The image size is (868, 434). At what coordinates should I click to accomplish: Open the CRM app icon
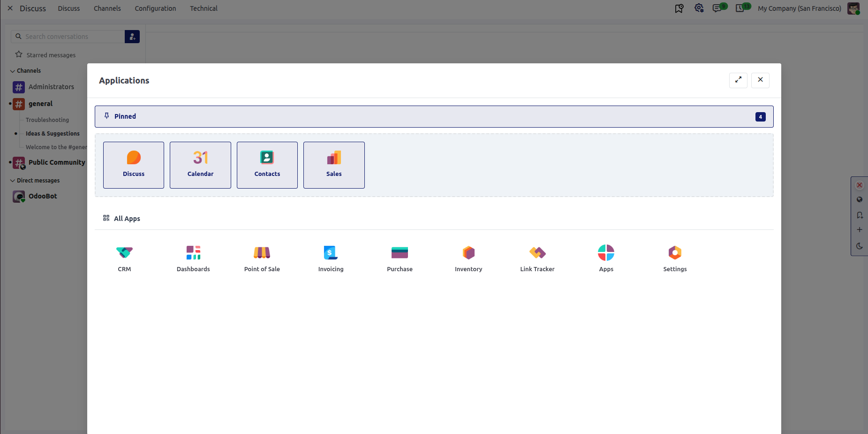tap(124, 253)
